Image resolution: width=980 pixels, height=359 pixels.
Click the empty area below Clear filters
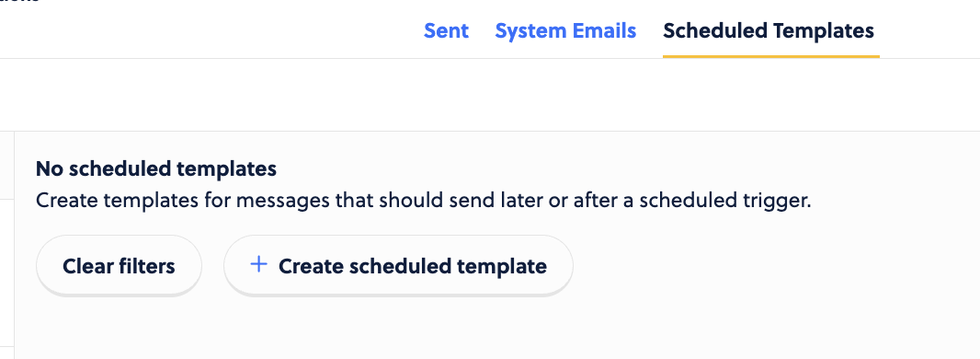[119, 329]
